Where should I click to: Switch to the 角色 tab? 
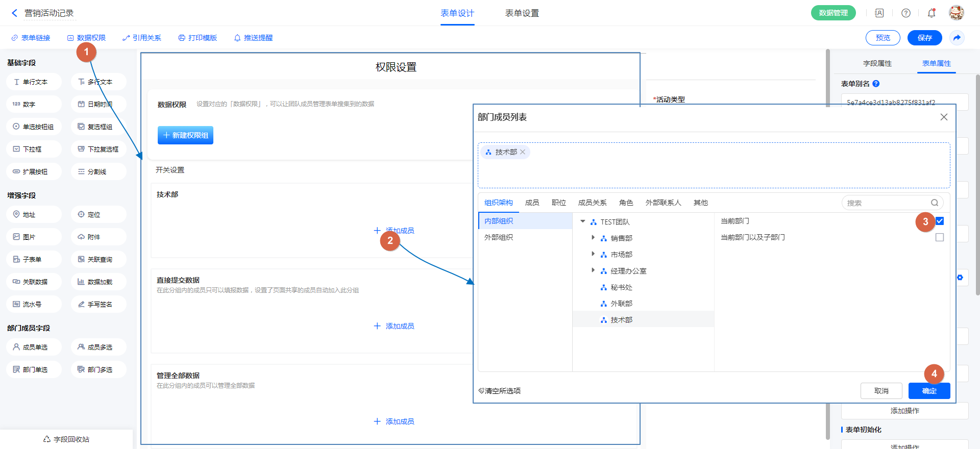pos(626,203)
